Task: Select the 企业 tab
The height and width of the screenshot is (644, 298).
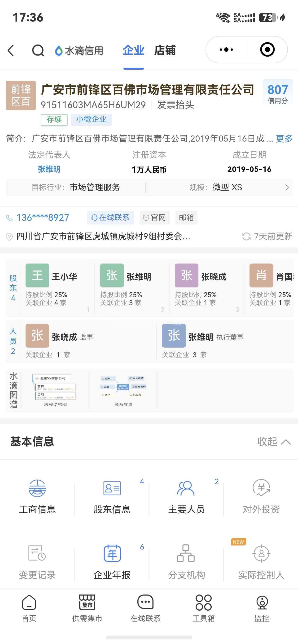Action: tap(133, 50)
